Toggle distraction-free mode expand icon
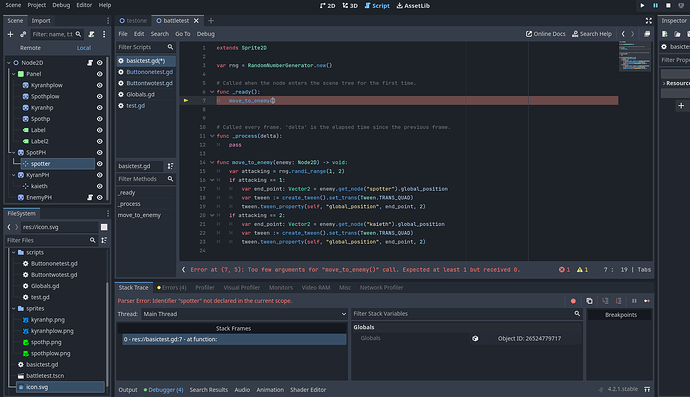The height and width of the screenshot is (397, 690). click(649, 21)
